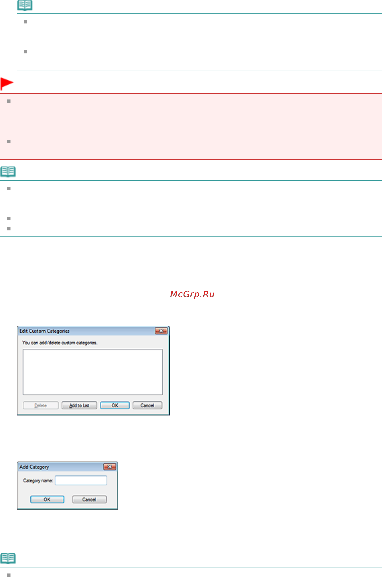Open the McGrp.Ru watermark link
The image size is (382, 588).
(x=192, y=294)
